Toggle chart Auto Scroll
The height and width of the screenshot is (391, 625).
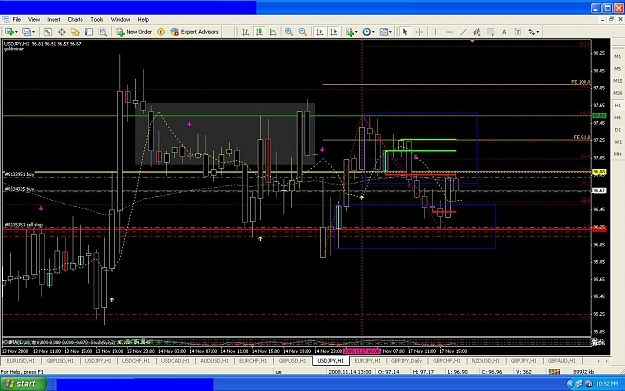click(320, 32)
